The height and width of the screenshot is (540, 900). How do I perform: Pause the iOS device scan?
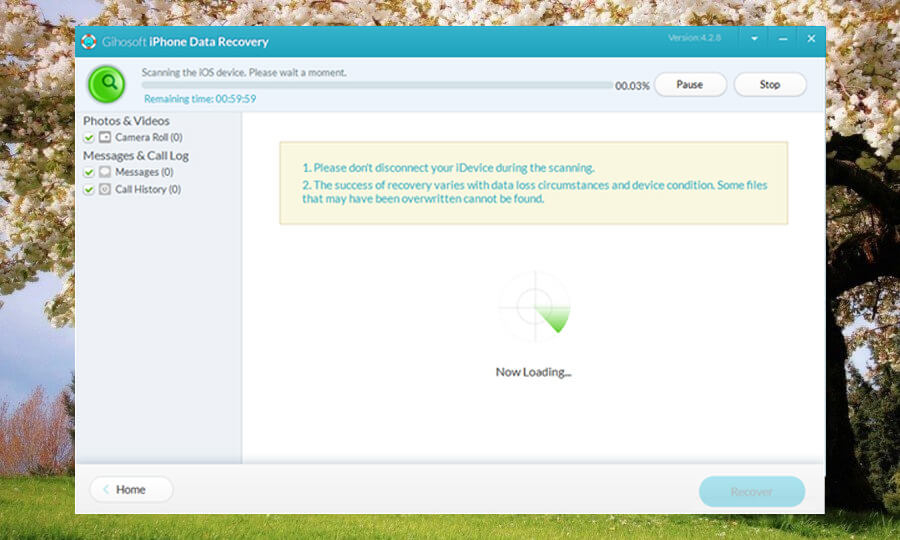pyautogui.click(x=689, y=85)
